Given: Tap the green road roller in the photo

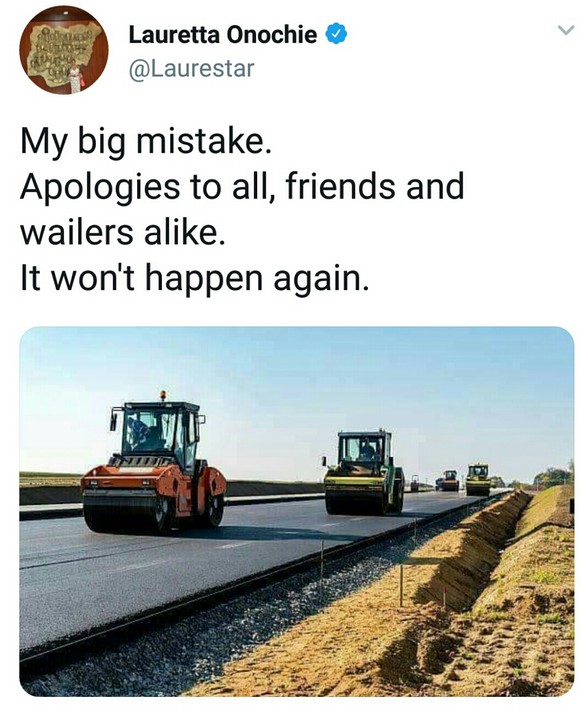Looking at the screenshot, I should 364,473.
